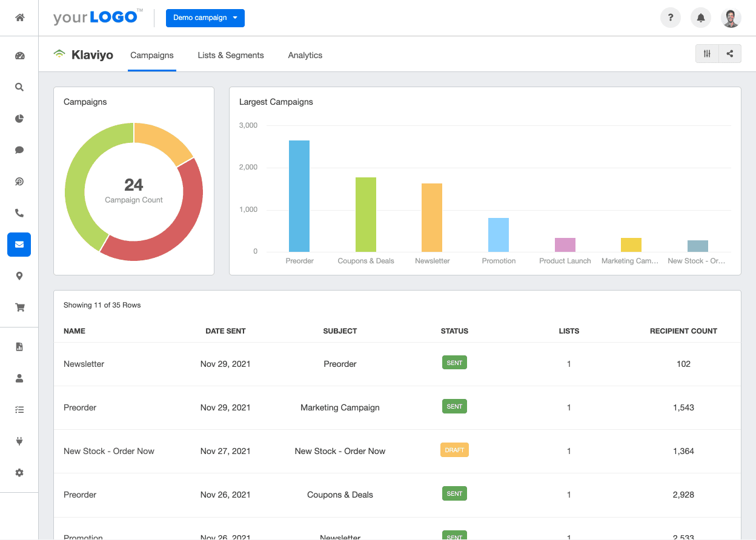This screenshot has width=756, height=540.
Task: Select the location pin icon in sidebar
Action: (x=19, y=275)
